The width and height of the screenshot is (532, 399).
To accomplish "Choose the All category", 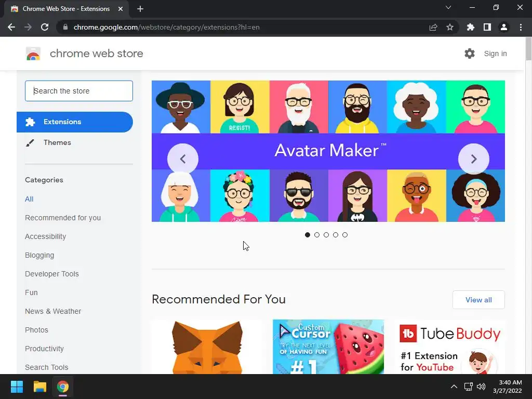I will [x=29, y=199].
